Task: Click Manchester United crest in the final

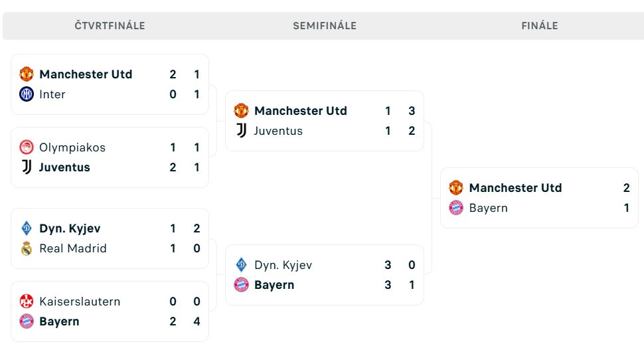Action: point(456,188)
